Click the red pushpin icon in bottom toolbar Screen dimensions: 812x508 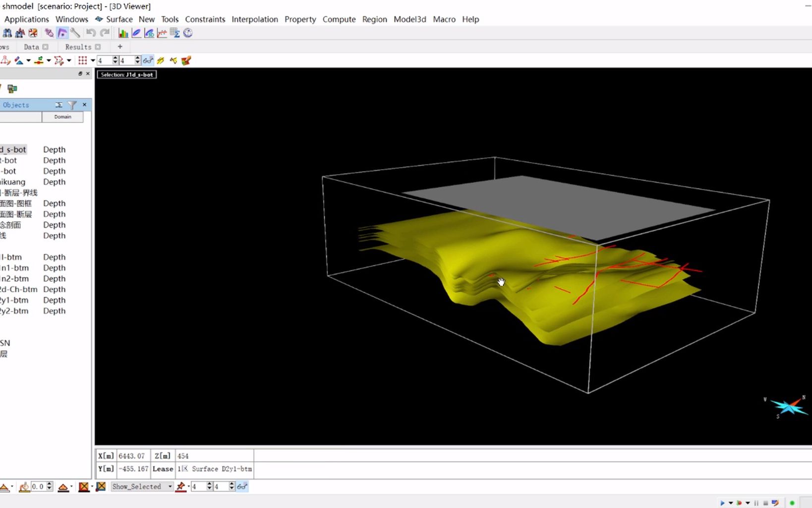pyautogui.click(x=180, y=487)
